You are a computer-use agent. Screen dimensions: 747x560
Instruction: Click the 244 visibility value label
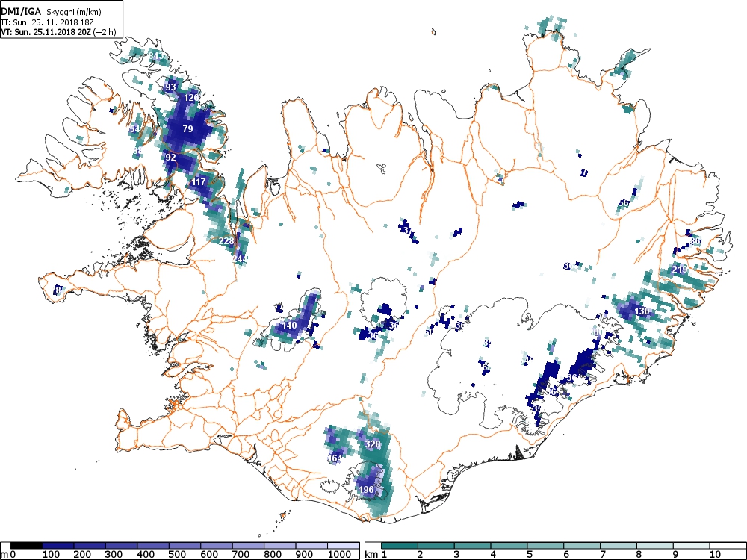(240, 259)
